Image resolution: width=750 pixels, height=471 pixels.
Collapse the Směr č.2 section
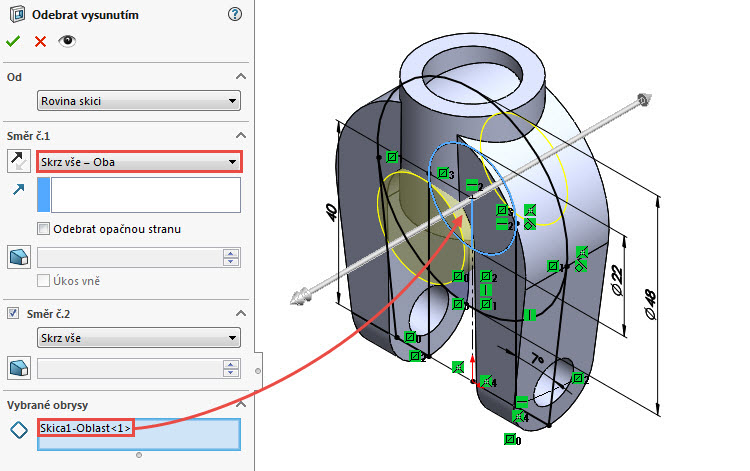(241, 313)
